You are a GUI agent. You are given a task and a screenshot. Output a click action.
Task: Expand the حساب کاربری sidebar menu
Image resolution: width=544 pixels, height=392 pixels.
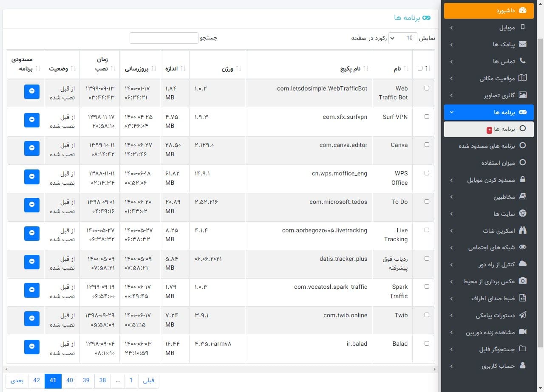[x=488, y=366]
